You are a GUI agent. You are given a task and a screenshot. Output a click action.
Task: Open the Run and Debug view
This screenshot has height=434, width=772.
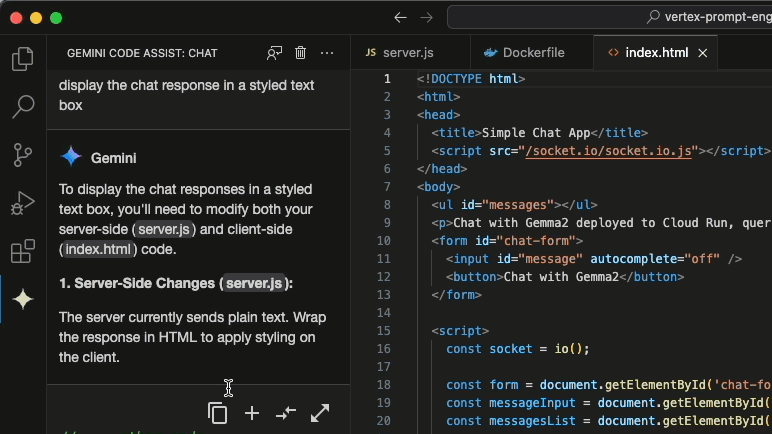(x=22, y=203)
